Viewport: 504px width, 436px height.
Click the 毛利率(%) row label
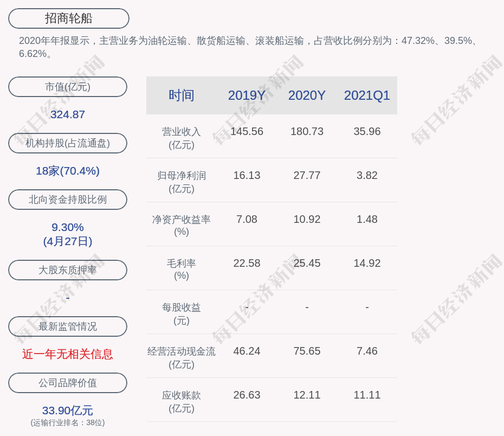(181, 269)
